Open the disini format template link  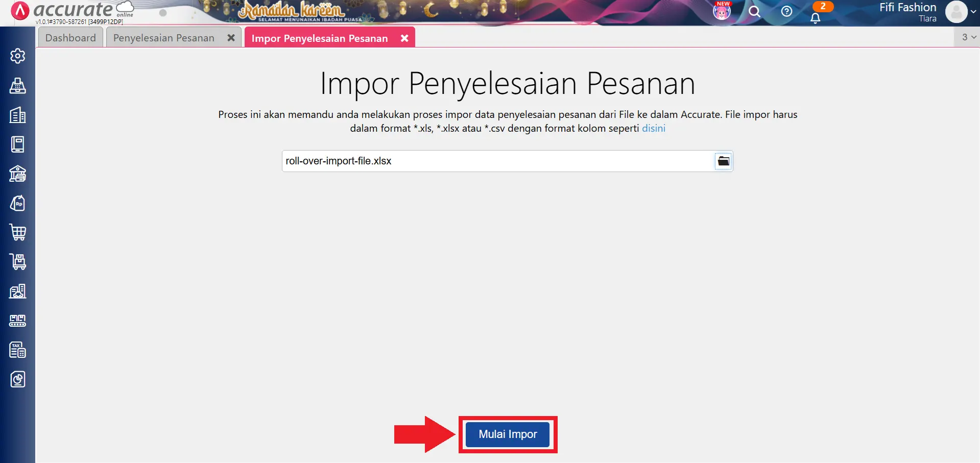[x=654, y=128]
